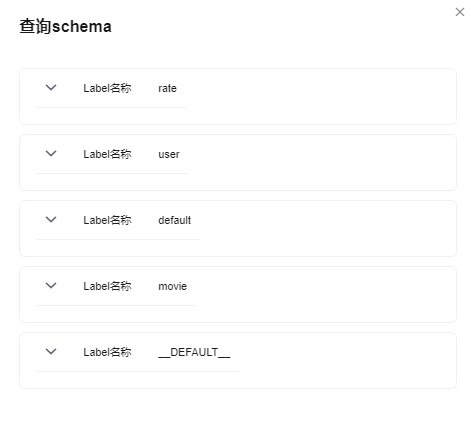Click the 查询schema dialog title
The width and height of the screenshot is (474, 436).
point(65,26)
